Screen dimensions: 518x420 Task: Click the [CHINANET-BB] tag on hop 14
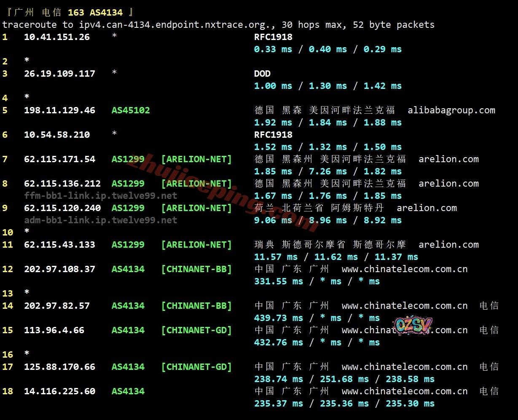[x=196, y=306]
